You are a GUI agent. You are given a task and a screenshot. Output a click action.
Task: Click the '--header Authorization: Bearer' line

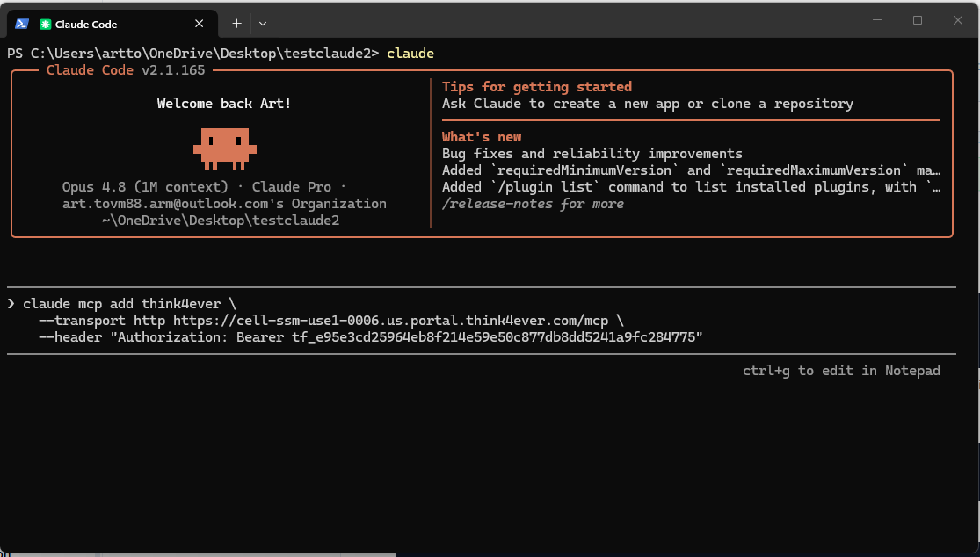(x=370, y=338)
